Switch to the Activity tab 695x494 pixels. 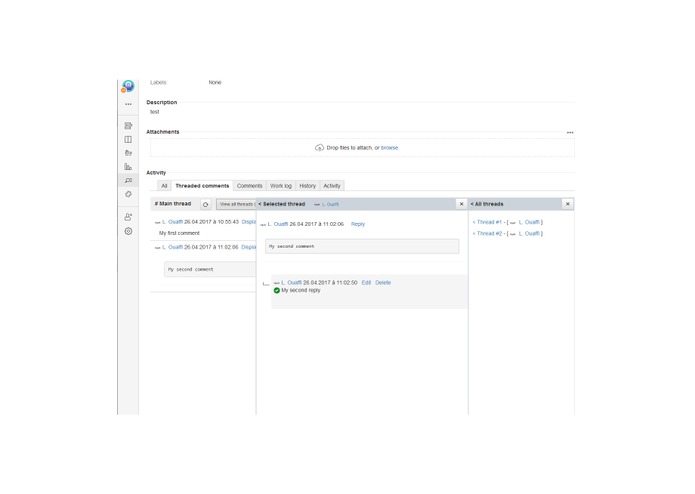[x=332, y=186]
